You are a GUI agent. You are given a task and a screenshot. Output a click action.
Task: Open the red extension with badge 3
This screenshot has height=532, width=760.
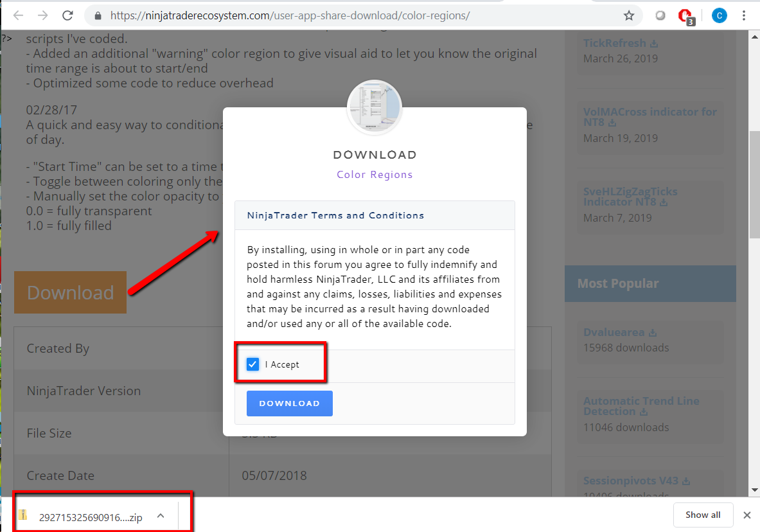pyautogui.click(x=685, y=17)
